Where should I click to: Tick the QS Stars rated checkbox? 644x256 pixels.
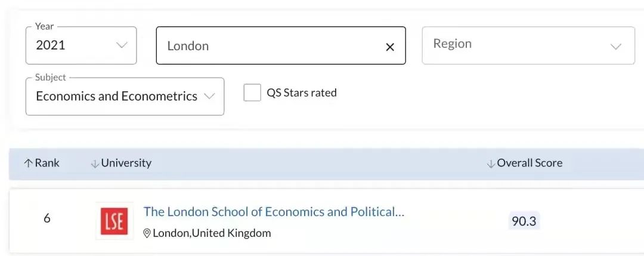click(x=252, y=93)
